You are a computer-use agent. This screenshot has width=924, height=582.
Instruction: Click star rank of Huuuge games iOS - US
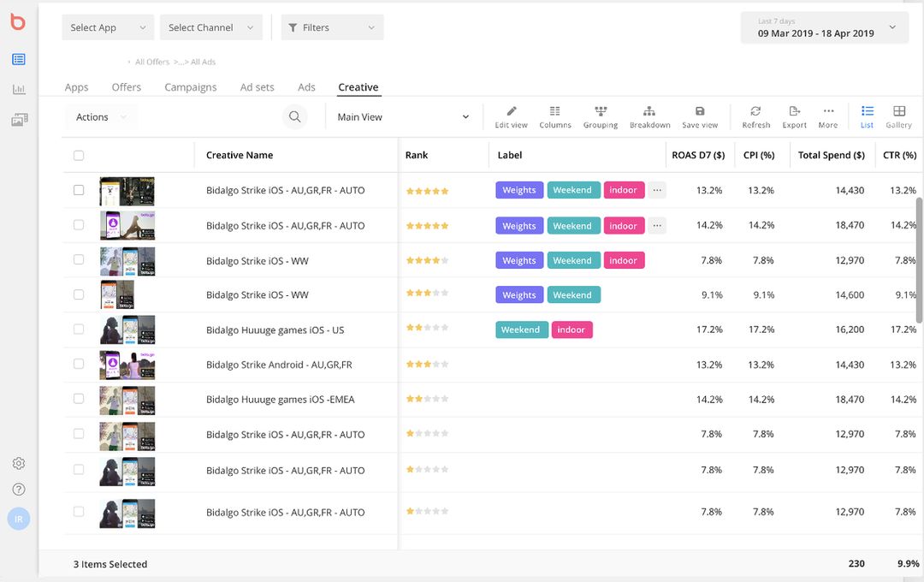(427, 328)
